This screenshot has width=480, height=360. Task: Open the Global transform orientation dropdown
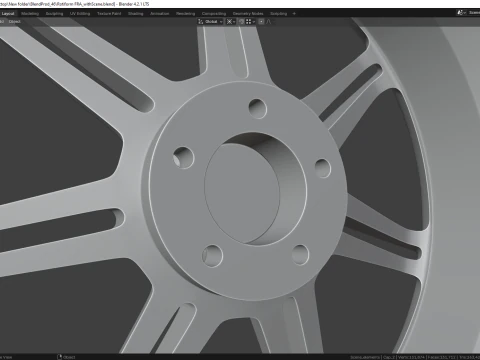211,22
